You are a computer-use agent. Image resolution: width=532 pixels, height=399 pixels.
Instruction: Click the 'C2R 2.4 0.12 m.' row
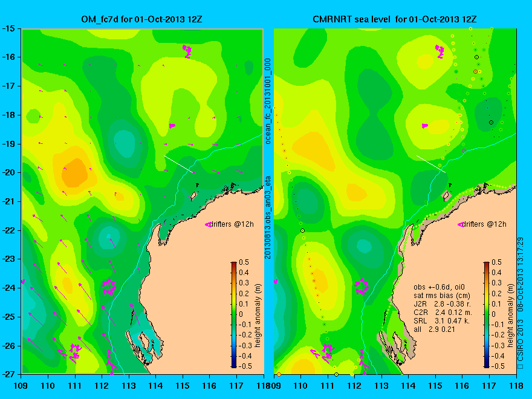pyautogui.click(x=443, y=313)
